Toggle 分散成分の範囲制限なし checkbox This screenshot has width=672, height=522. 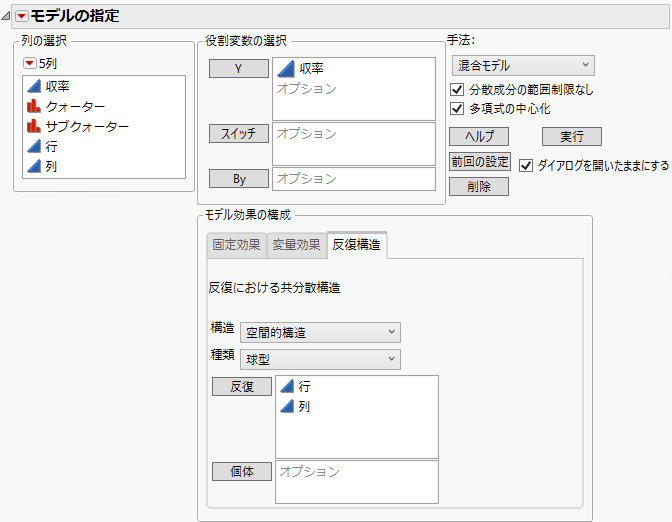tap(457, 90)
